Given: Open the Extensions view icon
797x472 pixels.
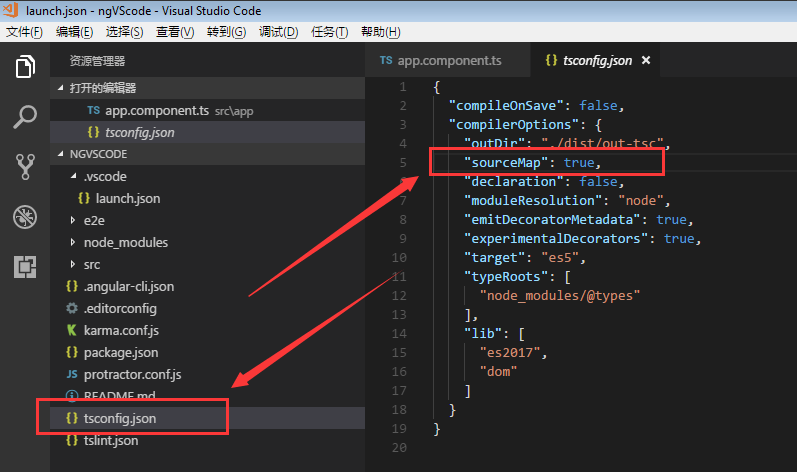Looking at the screenshot, I should click(x=25, y=267).
